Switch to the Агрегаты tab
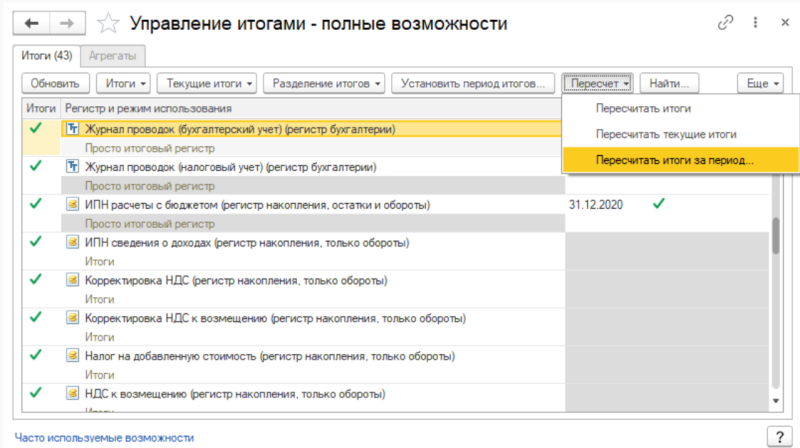The image size is (800, 448). click(113, 56)
